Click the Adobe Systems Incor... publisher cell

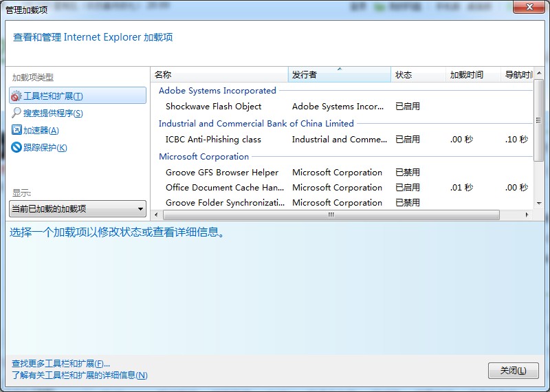point(338,107)
